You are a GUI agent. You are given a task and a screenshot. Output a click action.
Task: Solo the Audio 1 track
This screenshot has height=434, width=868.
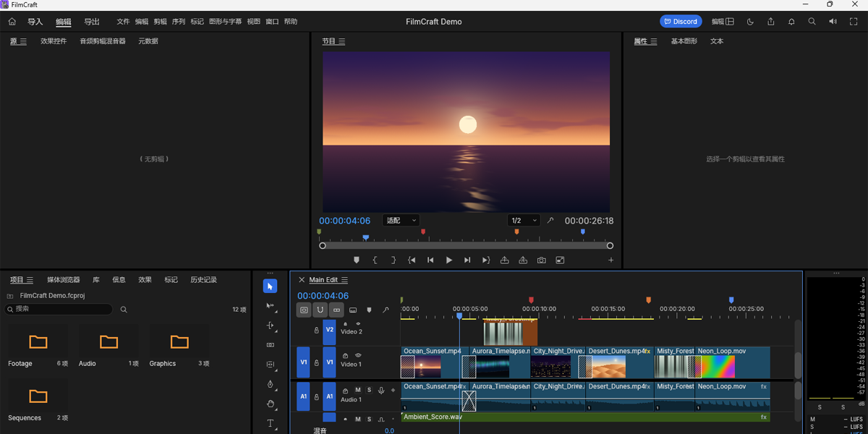coord(369,390)
